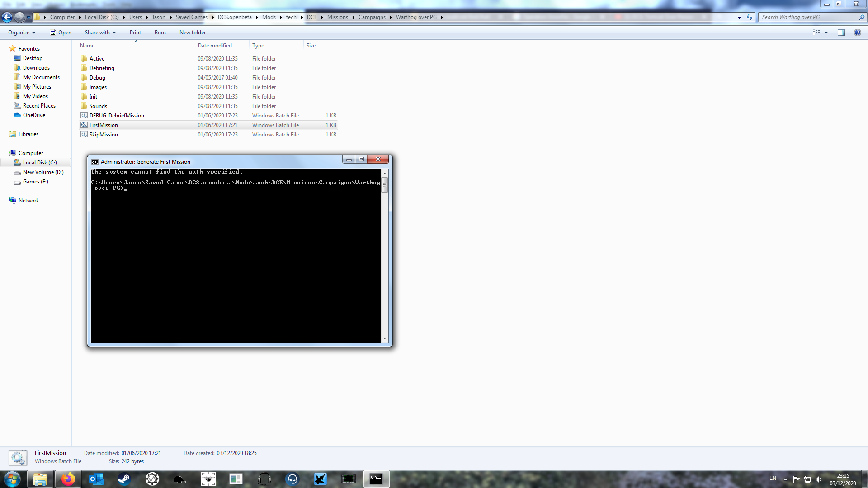Click DCS.openbeta in the address breadcrumb
Screen dimensions: 868x488
(235, 17)
